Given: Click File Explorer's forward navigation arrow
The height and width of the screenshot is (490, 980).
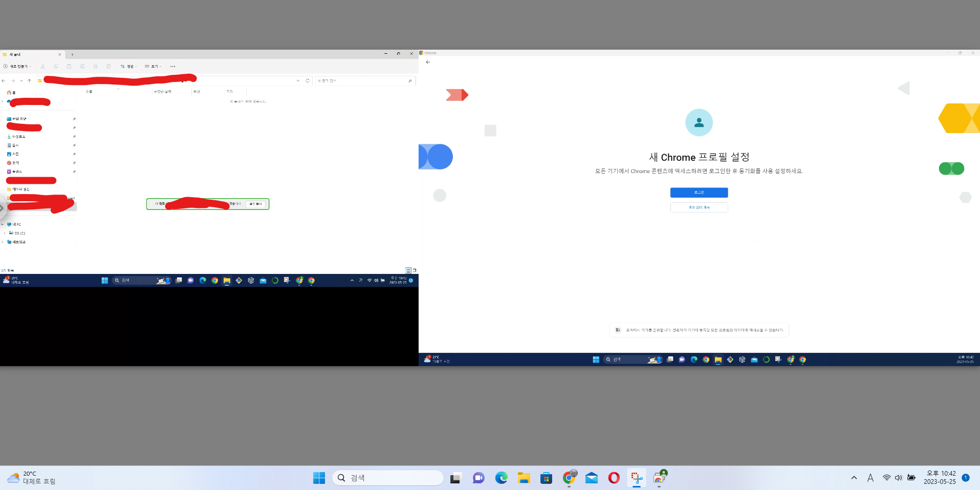Looking at the screenshot, I should [x=13, y=80].
